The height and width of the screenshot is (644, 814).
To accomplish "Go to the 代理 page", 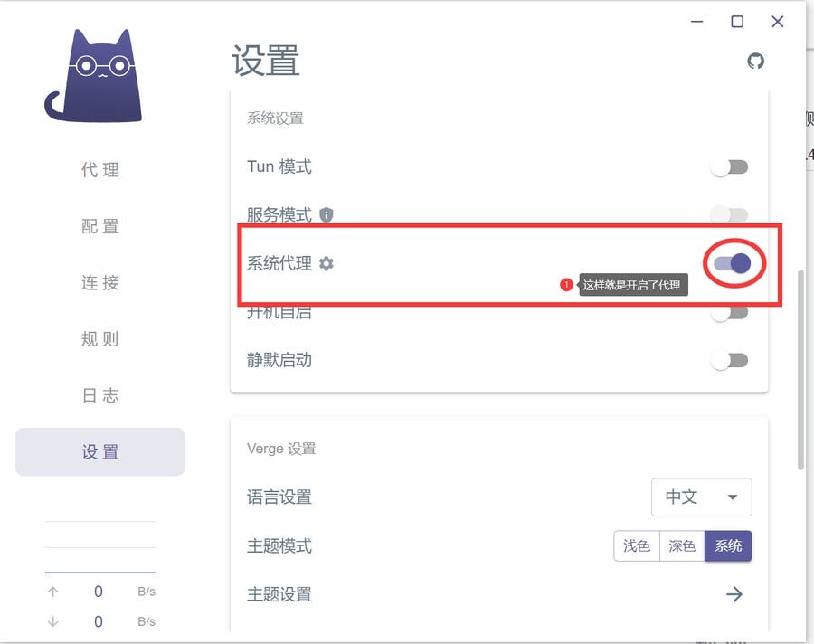I will tap(100, 170).
